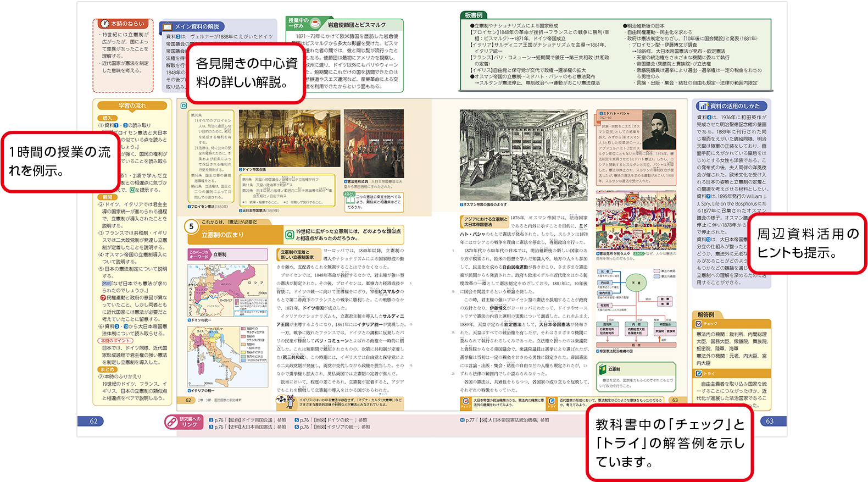868x482 pixels.
Task: Click the 研究編へのリンク button
Action: pyautogui.click(x=184, y=422)
